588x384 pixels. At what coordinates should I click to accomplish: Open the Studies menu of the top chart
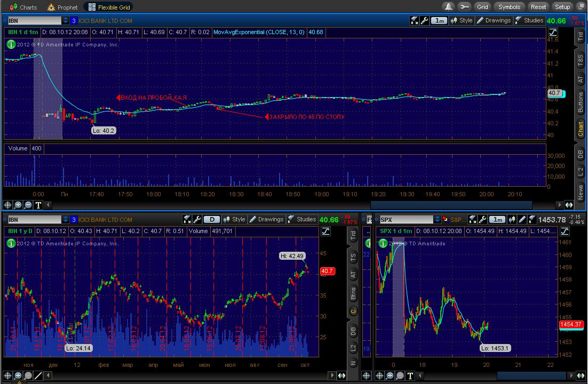pyautogui.click(x=529, y=21)
